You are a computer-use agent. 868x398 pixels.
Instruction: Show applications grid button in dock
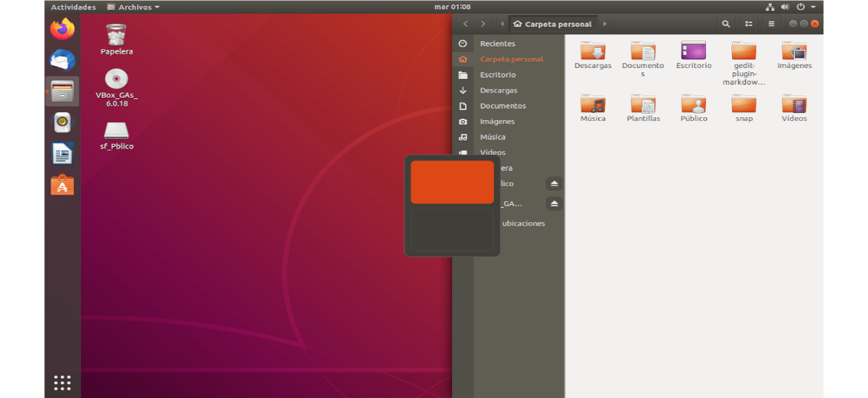point(62,382)
